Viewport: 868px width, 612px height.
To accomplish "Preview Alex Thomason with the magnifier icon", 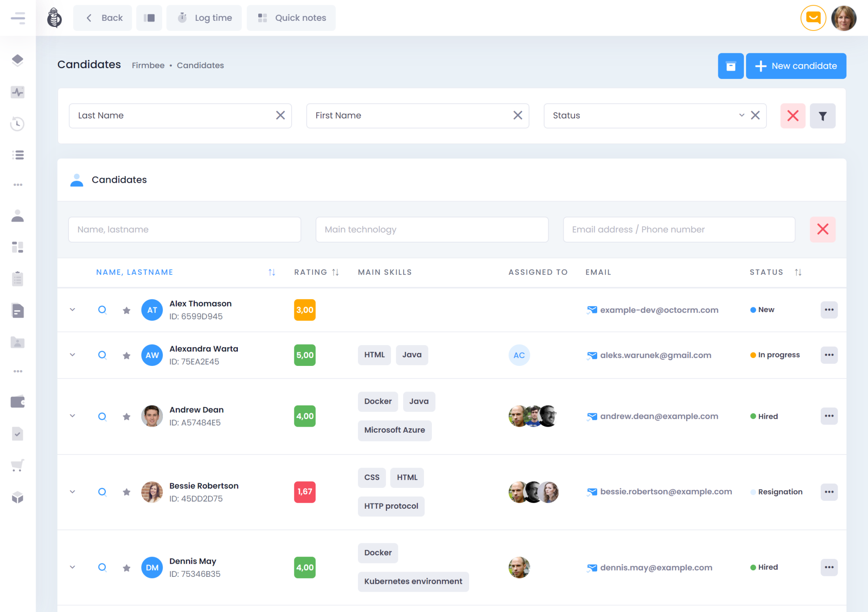I will [102, 310].
